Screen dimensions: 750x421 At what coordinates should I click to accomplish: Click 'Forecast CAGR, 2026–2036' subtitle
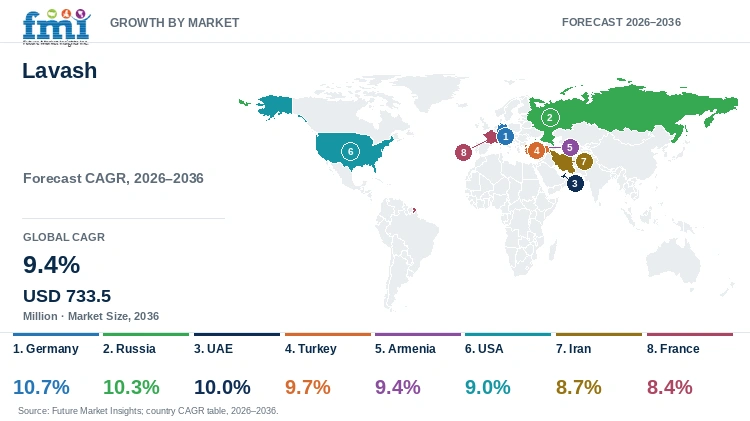pyautogui.click(x=113, y=178)
